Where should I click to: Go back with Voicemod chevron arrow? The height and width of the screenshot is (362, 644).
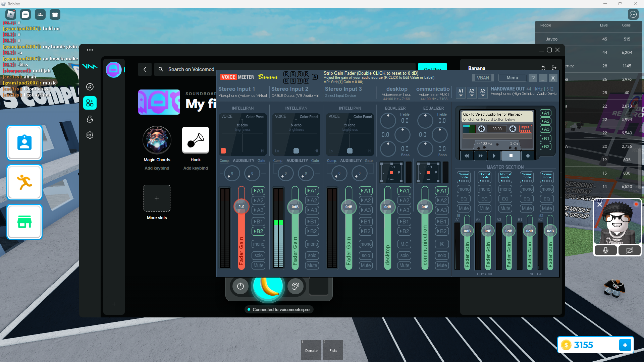point(145,69)
